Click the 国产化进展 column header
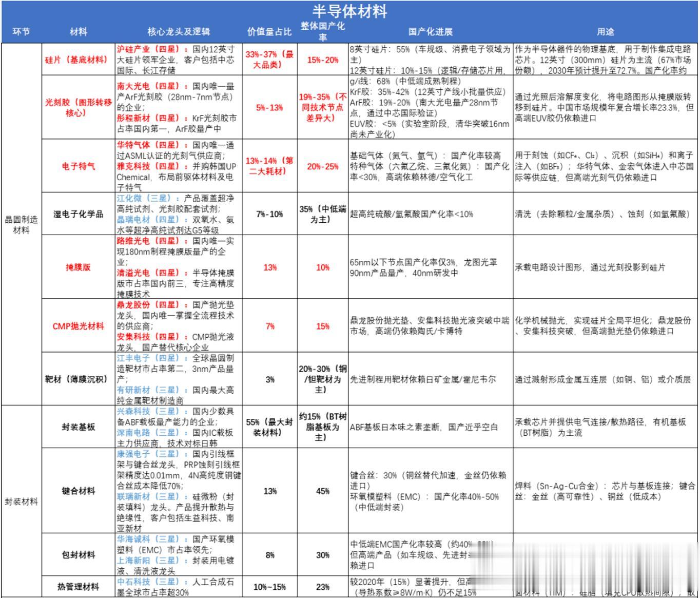 pos(431,32)
